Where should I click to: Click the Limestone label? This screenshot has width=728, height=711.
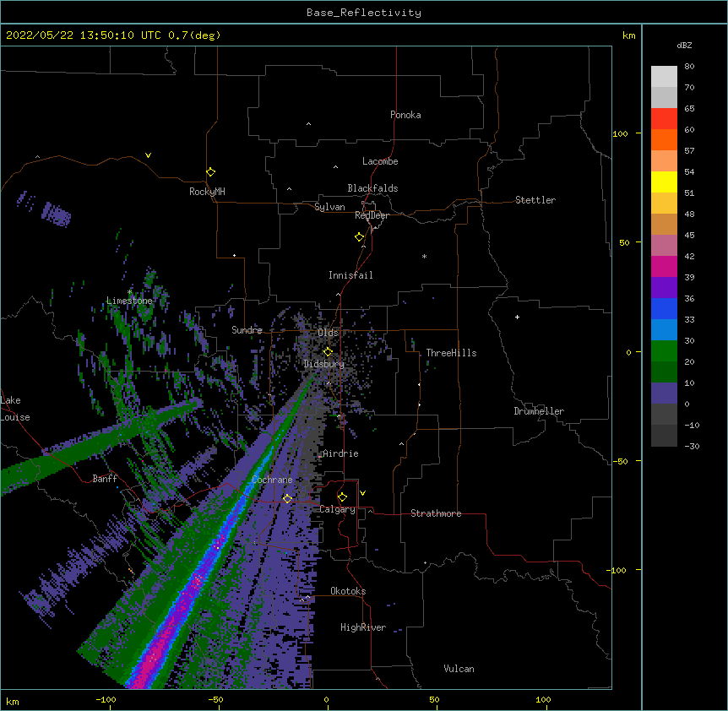129,301
